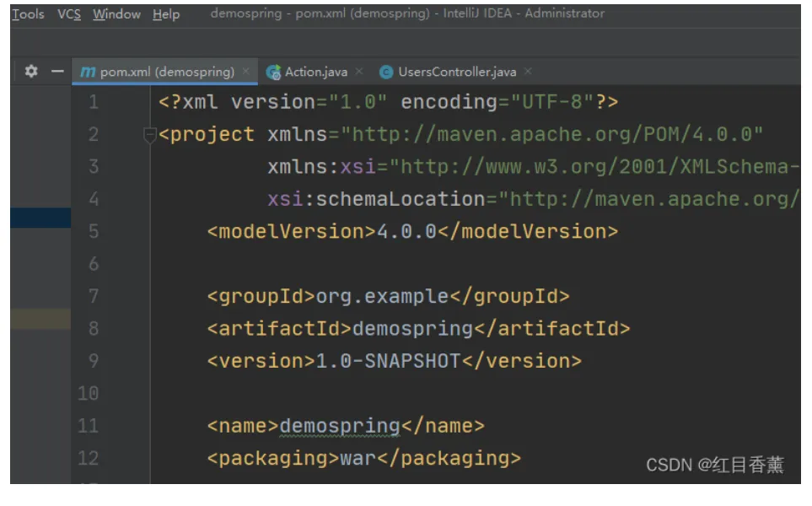This screenshot has width=812, height=506.
Task: Close the UsersController.java tab
Action: pos(528,71)
